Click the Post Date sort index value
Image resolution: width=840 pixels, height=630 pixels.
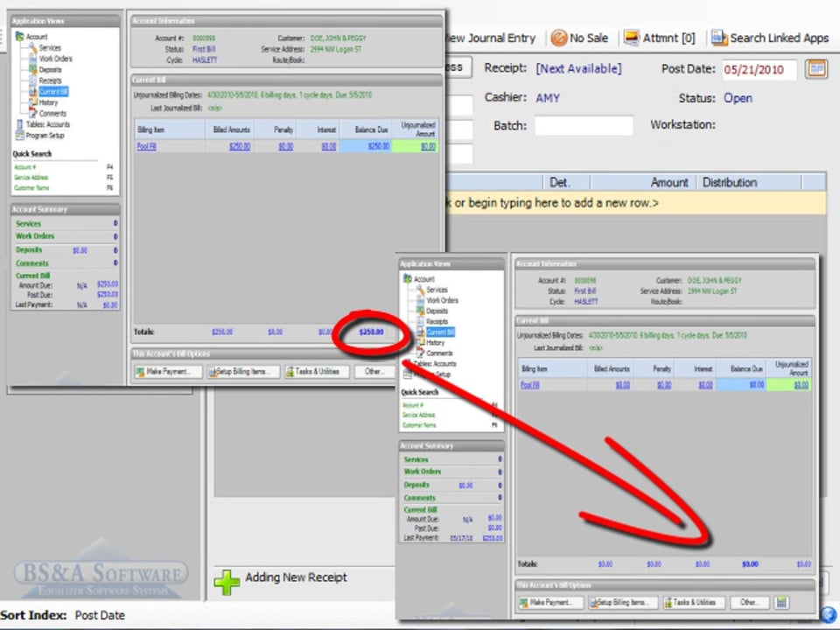coord(100,615)
